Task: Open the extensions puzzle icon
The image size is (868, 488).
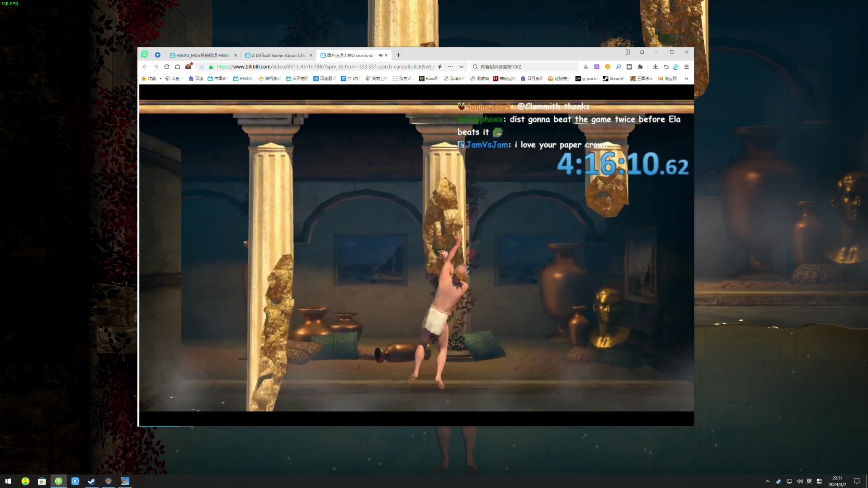Action: [640, 67]
